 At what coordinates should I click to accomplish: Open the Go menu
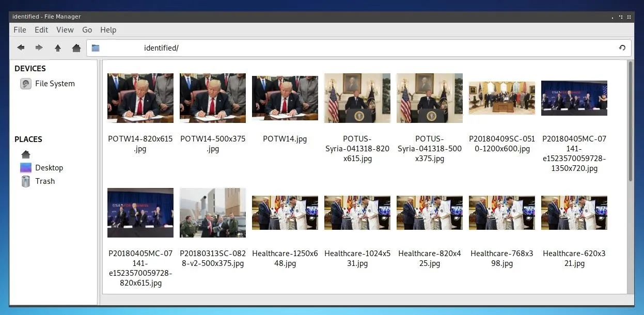(87, 30)
